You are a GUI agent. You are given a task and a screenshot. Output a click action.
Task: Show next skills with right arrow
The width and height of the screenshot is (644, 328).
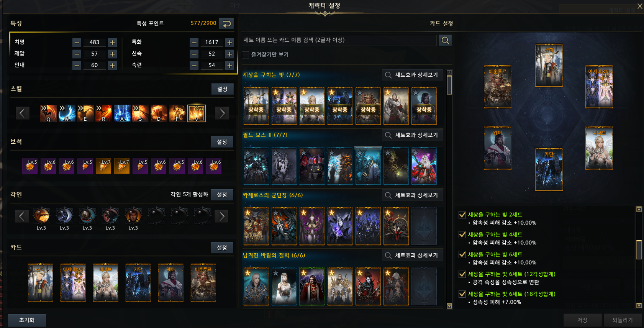(222, 113)
